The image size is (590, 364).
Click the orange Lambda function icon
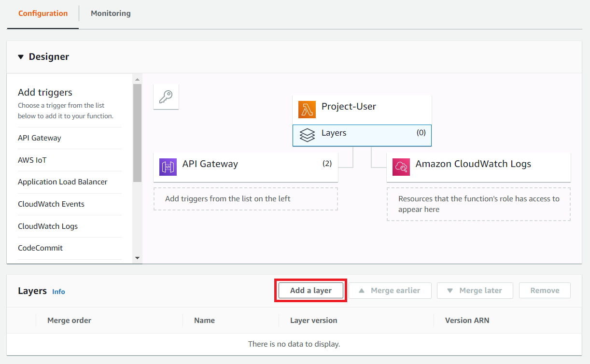pos(307,110)
